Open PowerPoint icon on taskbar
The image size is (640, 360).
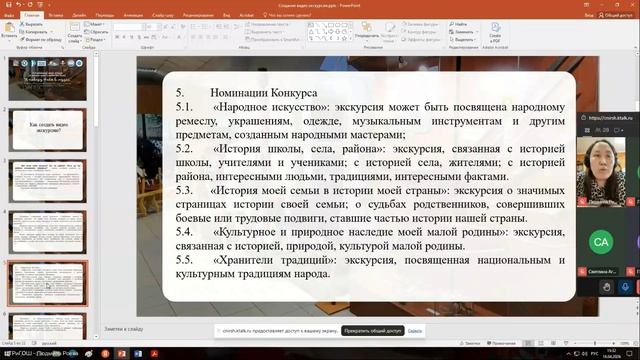[122, 353]
